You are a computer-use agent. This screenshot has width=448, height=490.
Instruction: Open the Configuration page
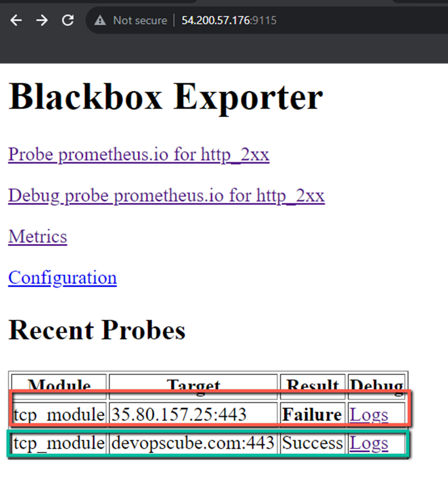point(62,277)
